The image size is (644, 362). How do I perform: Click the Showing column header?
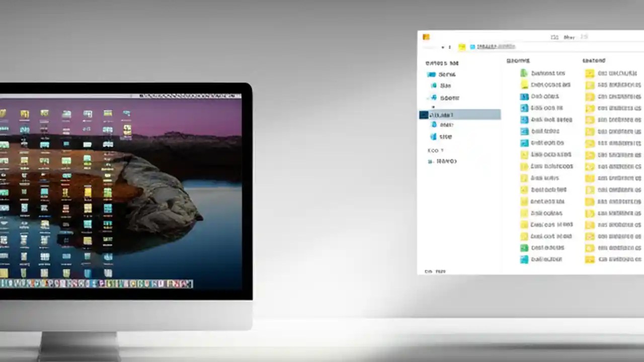coord(518,60)
